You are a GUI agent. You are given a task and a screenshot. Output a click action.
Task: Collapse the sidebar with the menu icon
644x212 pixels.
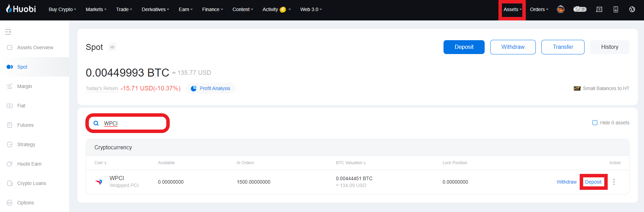[8, 32]
